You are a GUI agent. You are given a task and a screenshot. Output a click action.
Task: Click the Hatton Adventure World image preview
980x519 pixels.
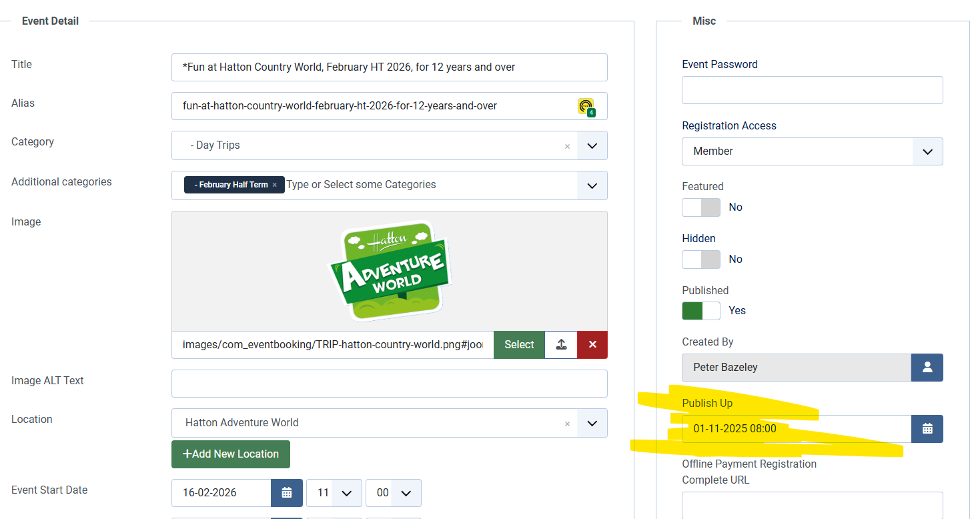(390, 270)
